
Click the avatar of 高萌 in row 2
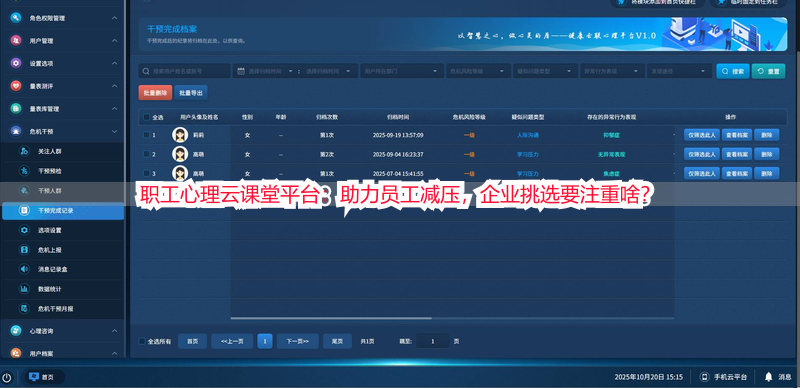[x=180, y=154]
